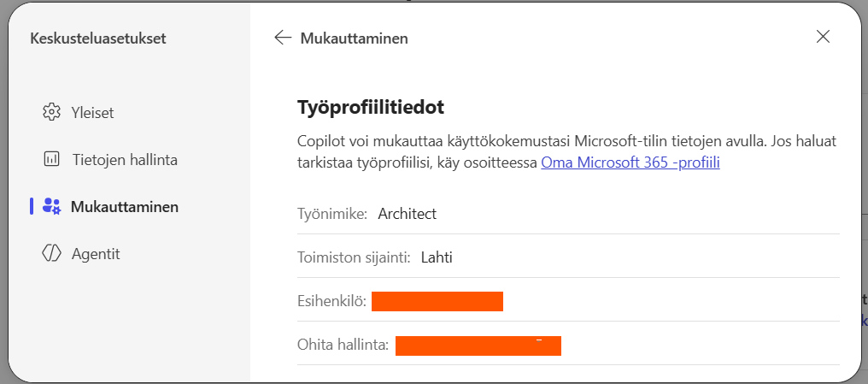Open the Oma Microsoft 365 -profiili link
The width and height of the screenshot is (868, 384).
[630, 162]
